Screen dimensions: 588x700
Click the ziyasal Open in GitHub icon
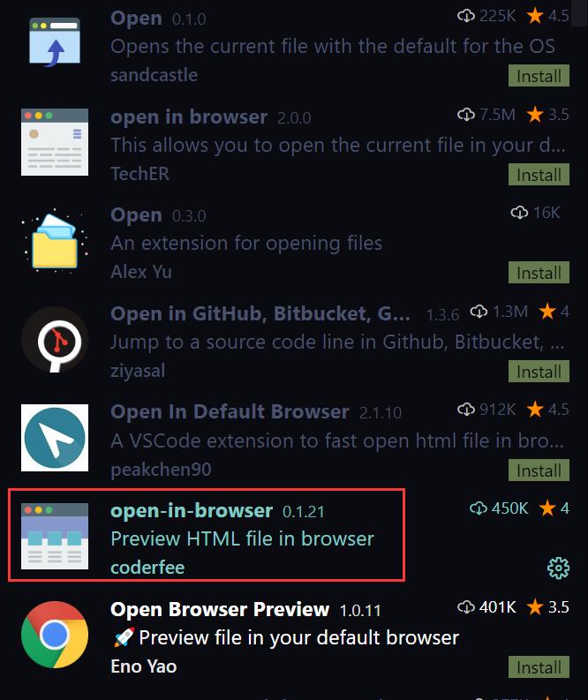coord(55,339)
